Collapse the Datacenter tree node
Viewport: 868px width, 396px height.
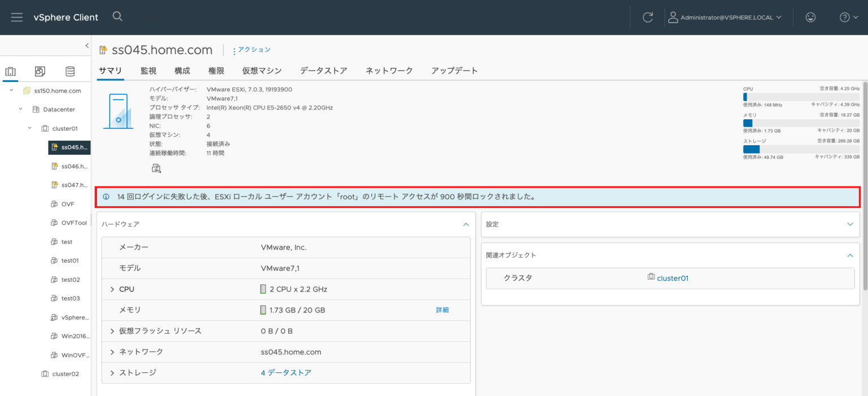click(x=20, y=109)
